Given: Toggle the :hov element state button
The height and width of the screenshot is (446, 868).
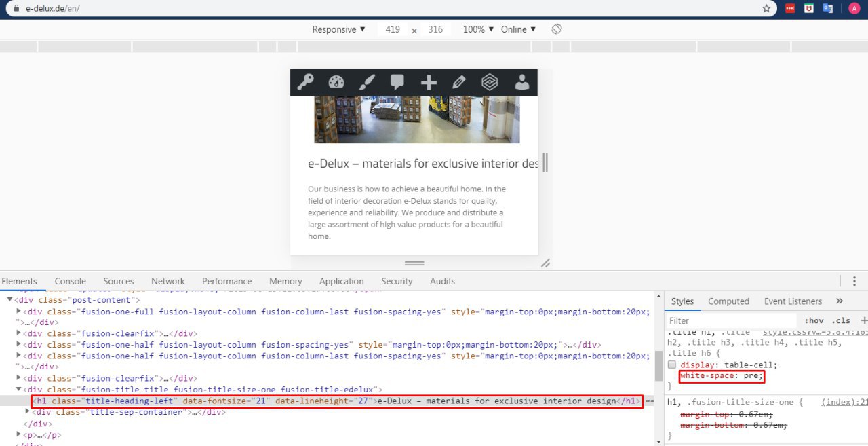Looking at the screenshot, I should (814, 320).
